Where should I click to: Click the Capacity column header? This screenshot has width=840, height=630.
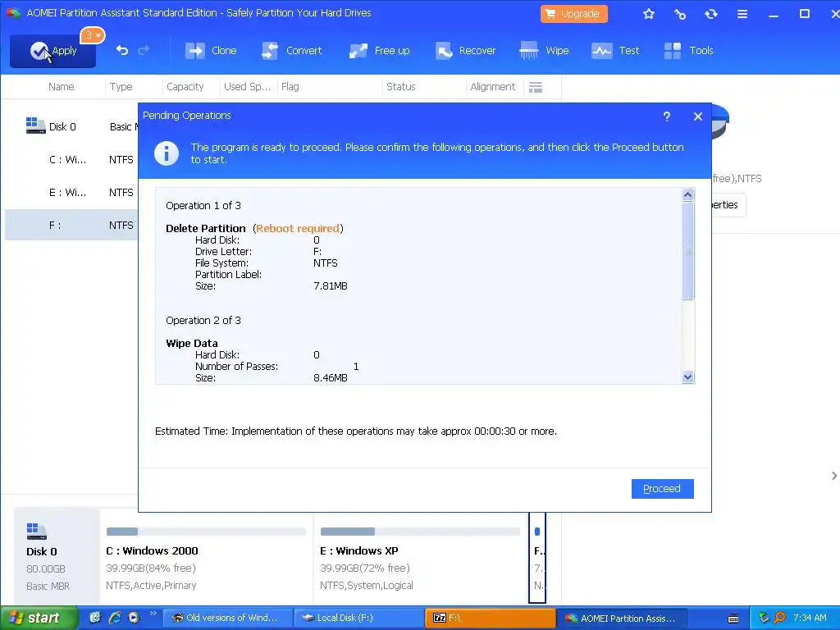coord(185,87)
